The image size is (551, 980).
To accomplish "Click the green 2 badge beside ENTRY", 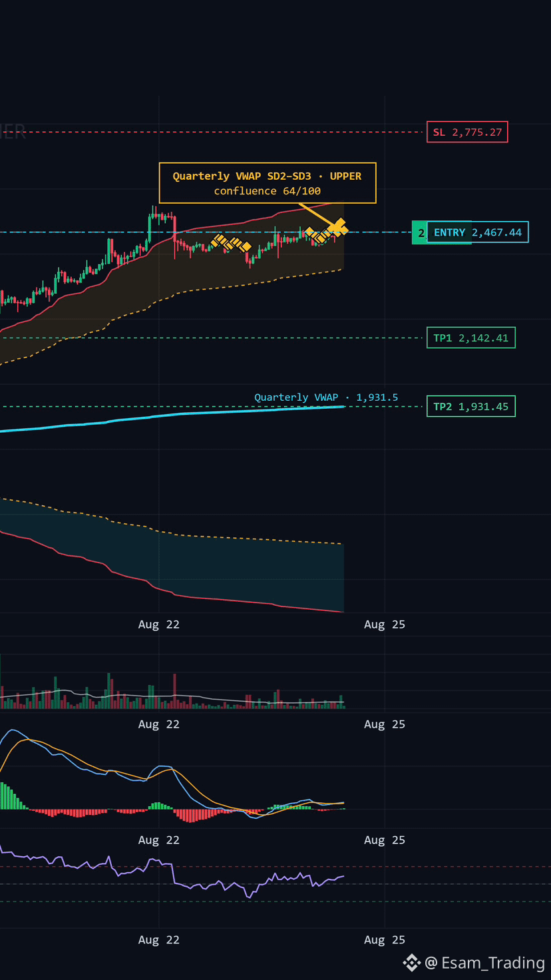I will point(420,232).
